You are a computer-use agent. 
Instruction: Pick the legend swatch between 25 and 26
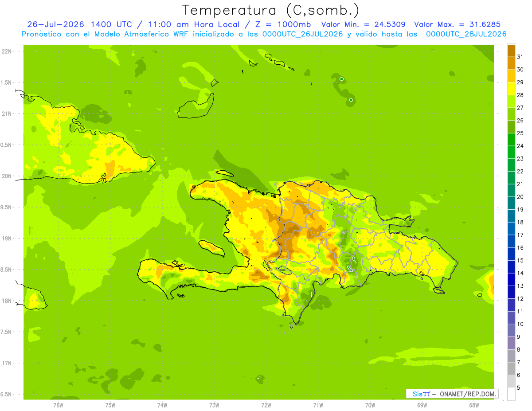coord(511,127)
